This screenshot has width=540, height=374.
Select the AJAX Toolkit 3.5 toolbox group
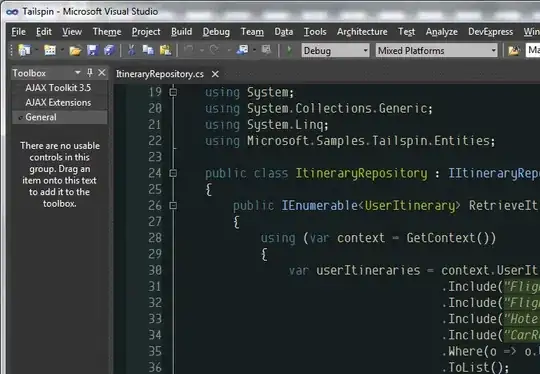58,88
